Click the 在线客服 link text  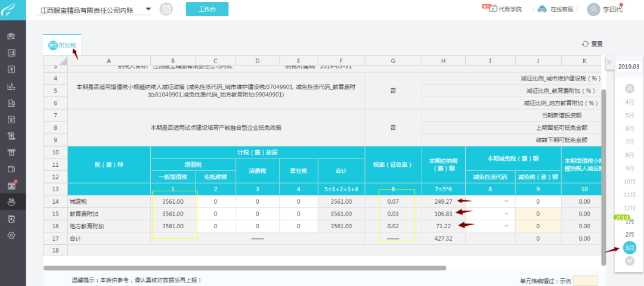(562, 9)
